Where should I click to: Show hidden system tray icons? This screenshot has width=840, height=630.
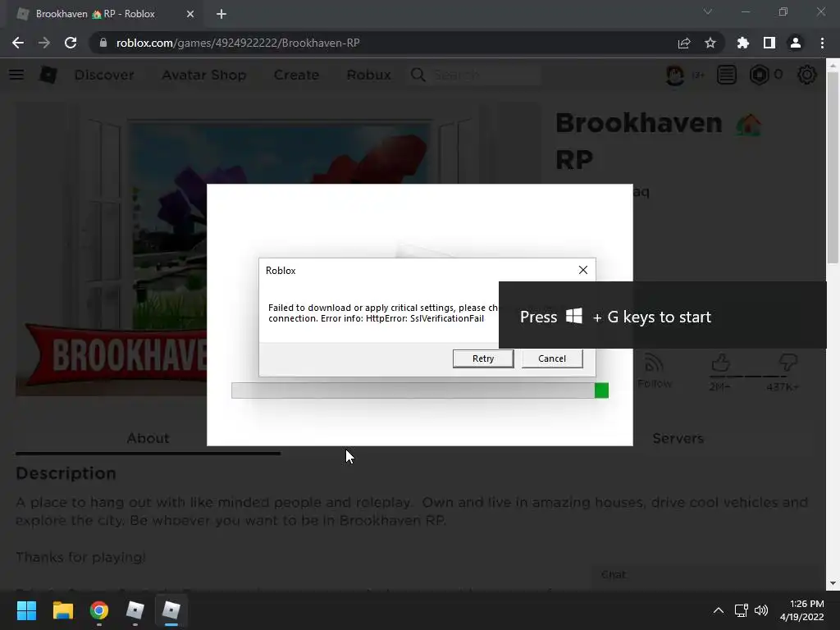[719, 610]
